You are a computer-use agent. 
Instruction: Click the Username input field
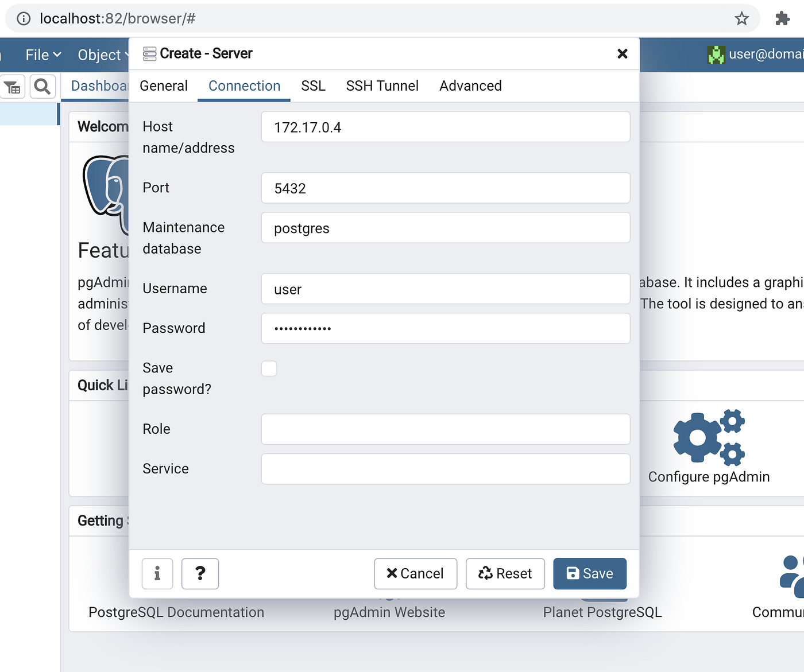point(446,289)
